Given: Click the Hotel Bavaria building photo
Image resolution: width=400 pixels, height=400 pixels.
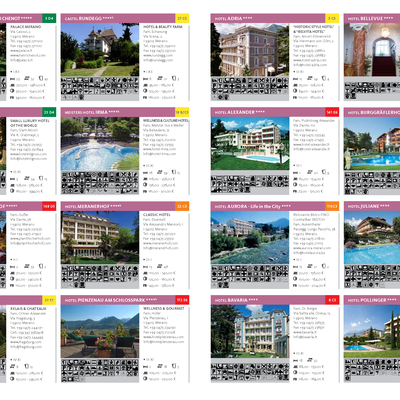Looking at the screenshot, I should coord(250,331).
